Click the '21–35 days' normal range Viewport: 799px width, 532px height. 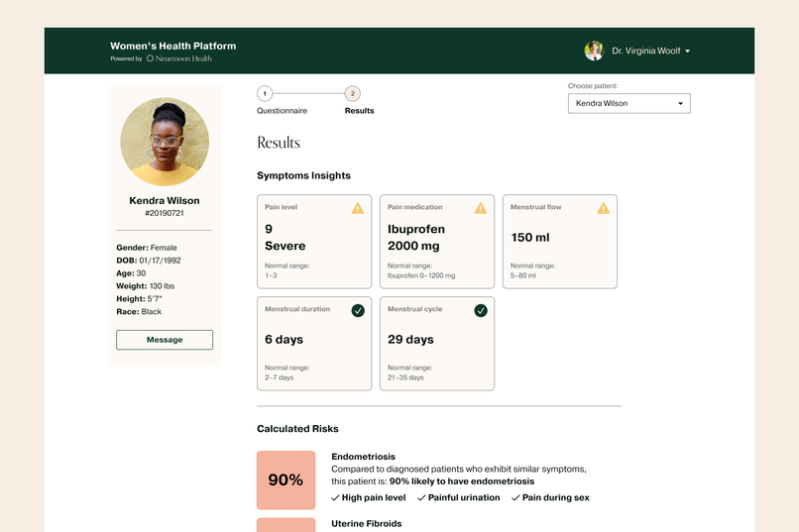click(x=405, y=377)
